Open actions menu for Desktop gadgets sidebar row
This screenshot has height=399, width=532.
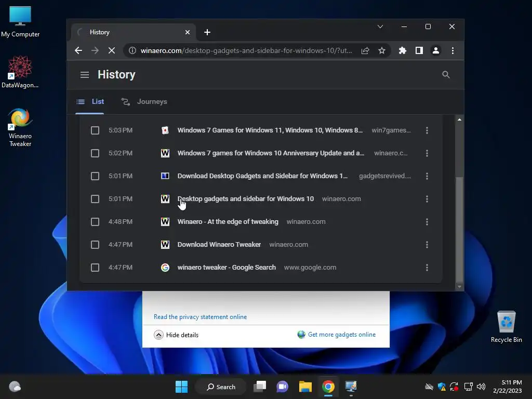pos(427,199)
